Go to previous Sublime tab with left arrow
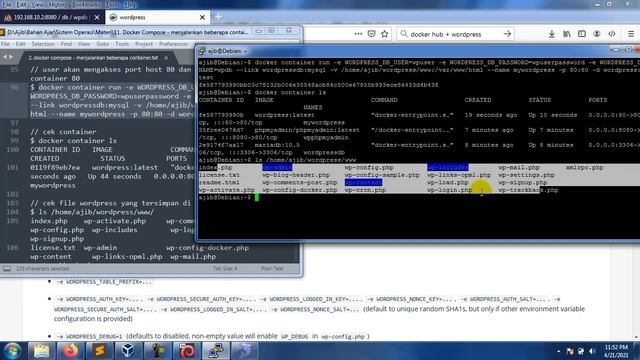 (5, 57)
